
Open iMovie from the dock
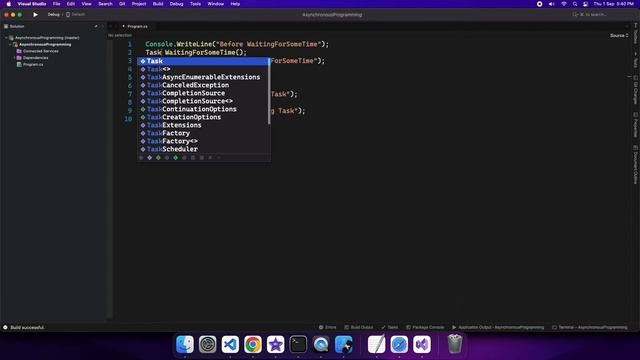pyautogui.click(x=276, y=344)
